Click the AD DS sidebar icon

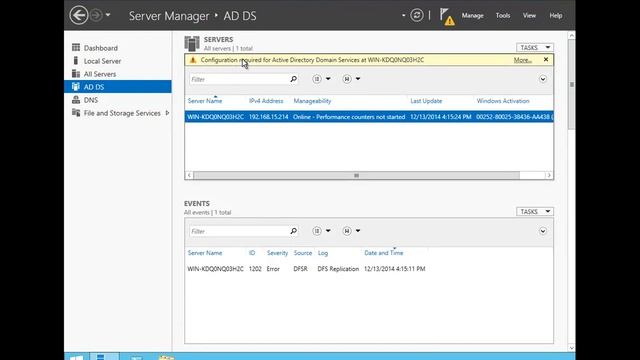point(76,87)
